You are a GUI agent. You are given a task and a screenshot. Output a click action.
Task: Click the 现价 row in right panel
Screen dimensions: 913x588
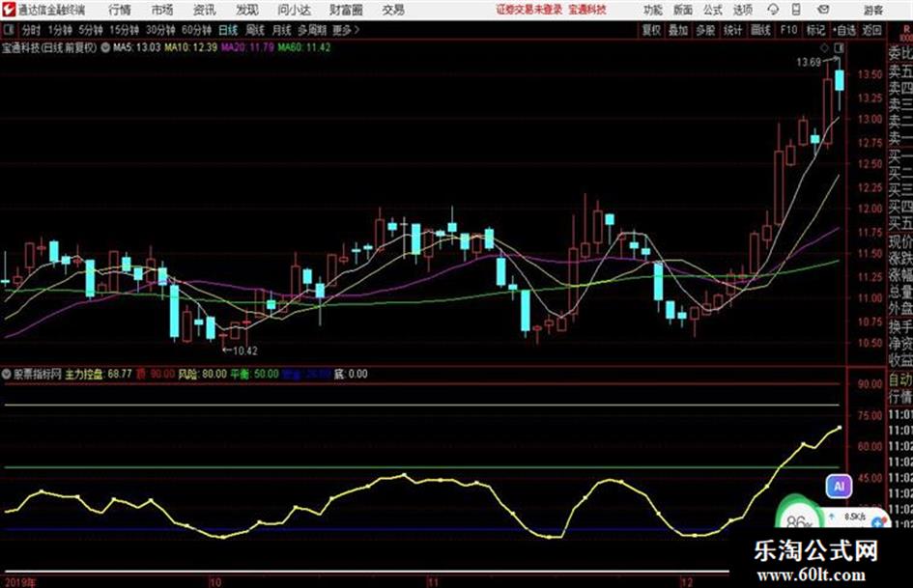point(900,241)
